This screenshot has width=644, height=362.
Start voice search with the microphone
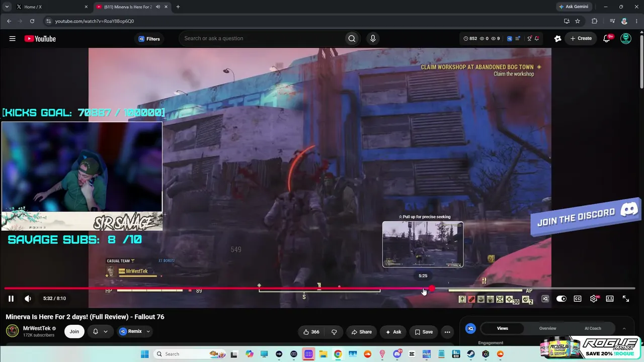click(373, 39)
